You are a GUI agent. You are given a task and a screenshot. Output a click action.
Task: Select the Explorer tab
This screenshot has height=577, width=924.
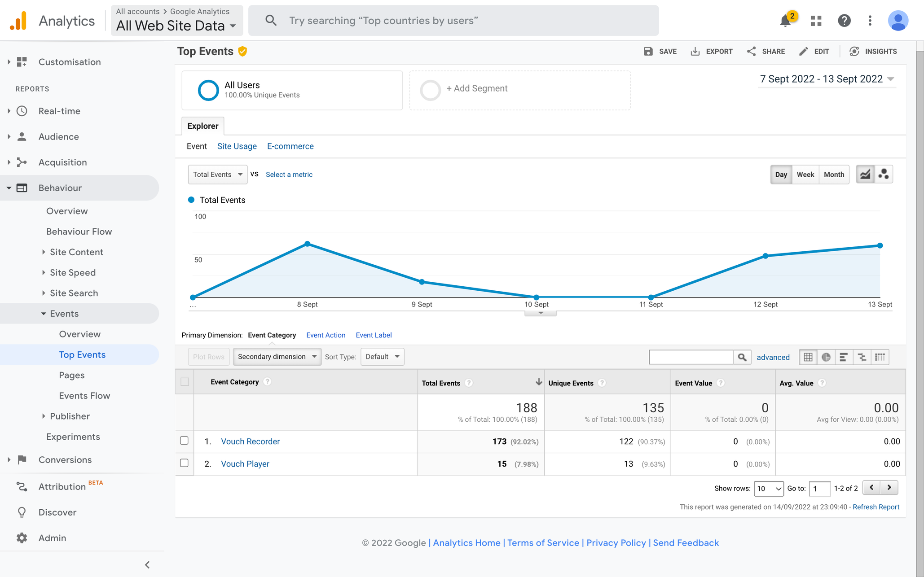click(x=203, y=126)
